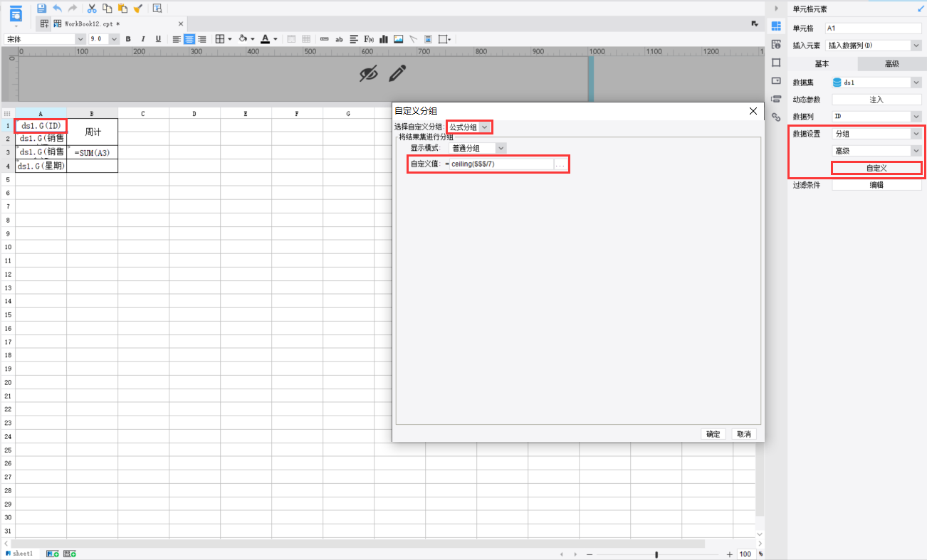Click the Cut scissors icon
This screenshot has width=927, height=560.
coord(92,9)
